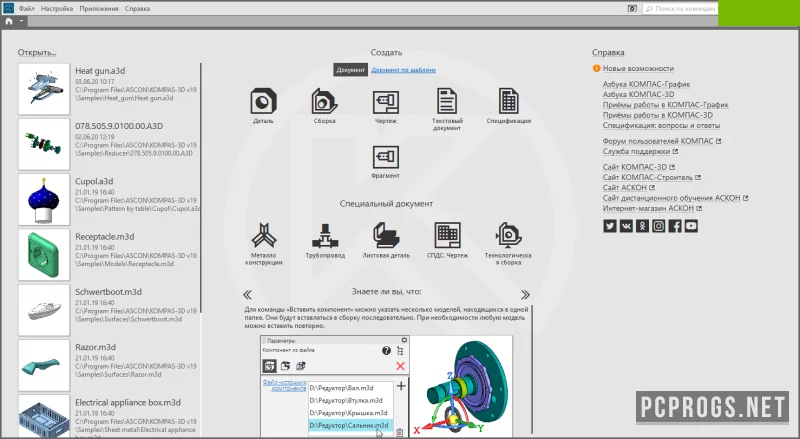Click the camera icon near search box

click(x=632, y=9)
